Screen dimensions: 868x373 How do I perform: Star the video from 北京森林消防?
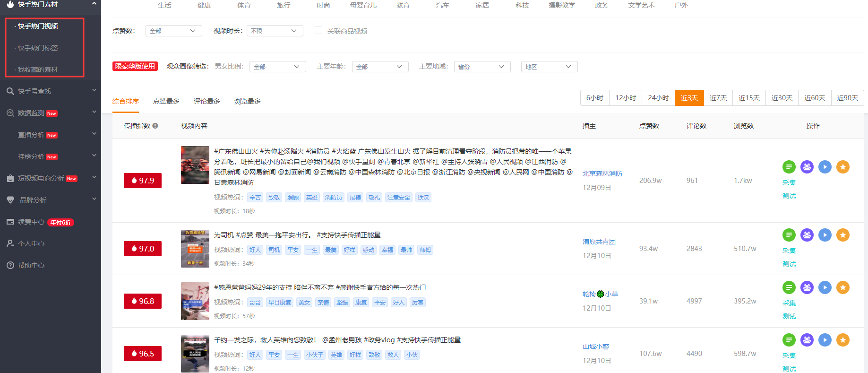tap(842, 167)
